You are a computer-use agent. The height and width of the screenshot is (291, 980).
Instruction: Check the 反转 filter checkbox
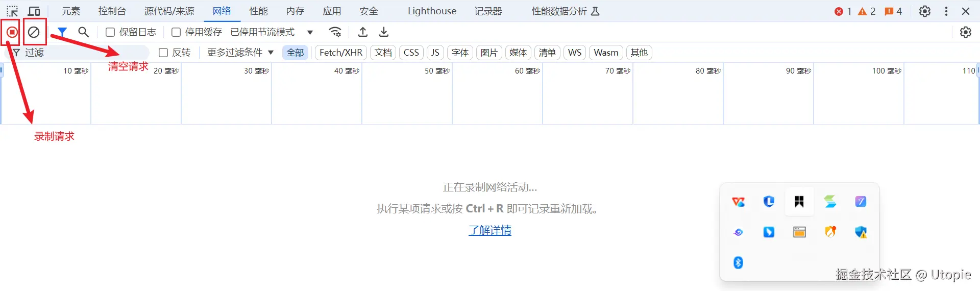tap(163, 53)
